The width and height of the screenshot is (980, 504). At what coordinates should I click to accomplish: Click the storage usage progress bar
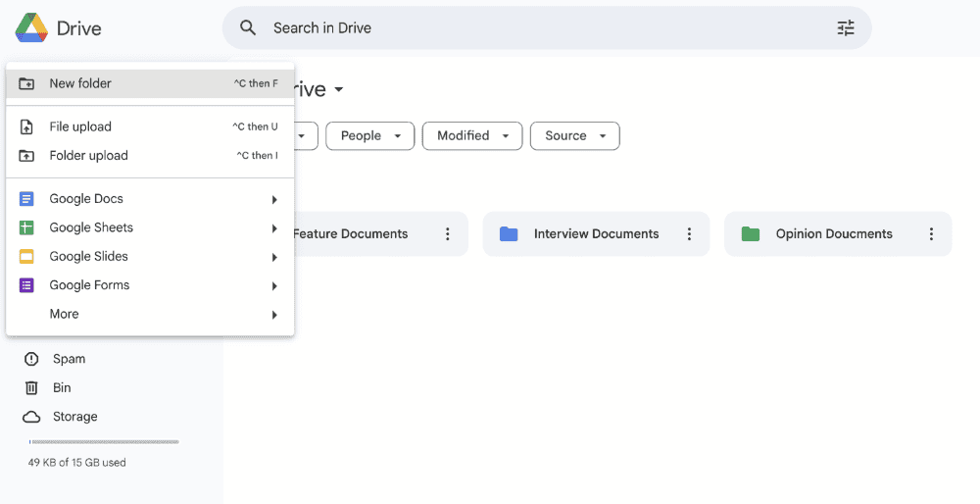click(104, 442)
